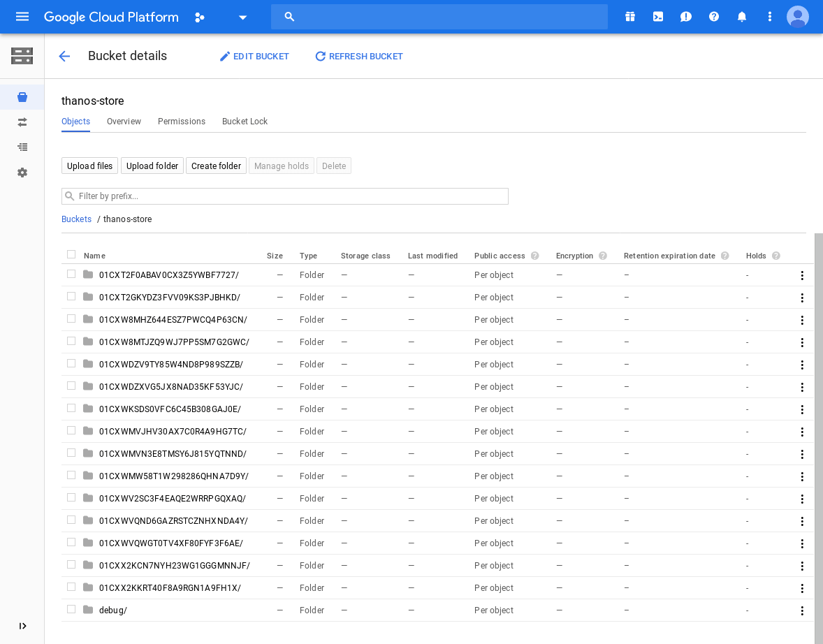823x644 pixels.
Task: Tick the select-all checkbox in table header
Action: 71,255
